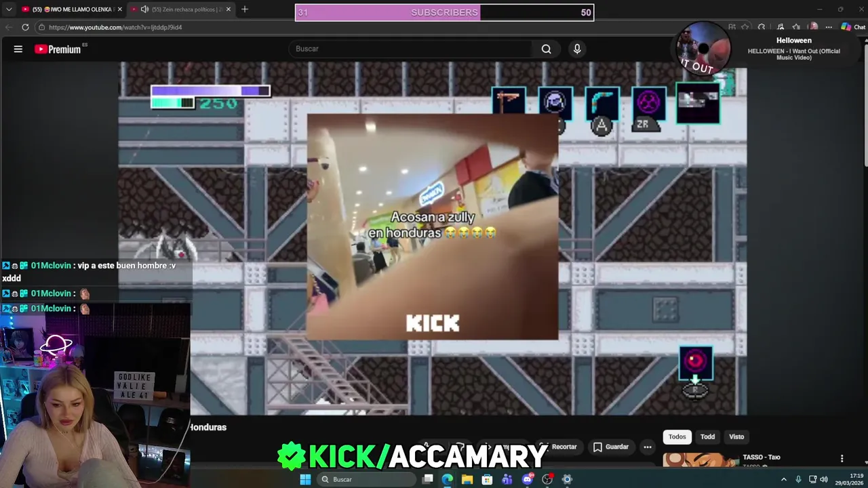Image resolution: width=868 pixels, height=488 pixels.
Task: Save video with Guardar button
Action: coord(610,447)
